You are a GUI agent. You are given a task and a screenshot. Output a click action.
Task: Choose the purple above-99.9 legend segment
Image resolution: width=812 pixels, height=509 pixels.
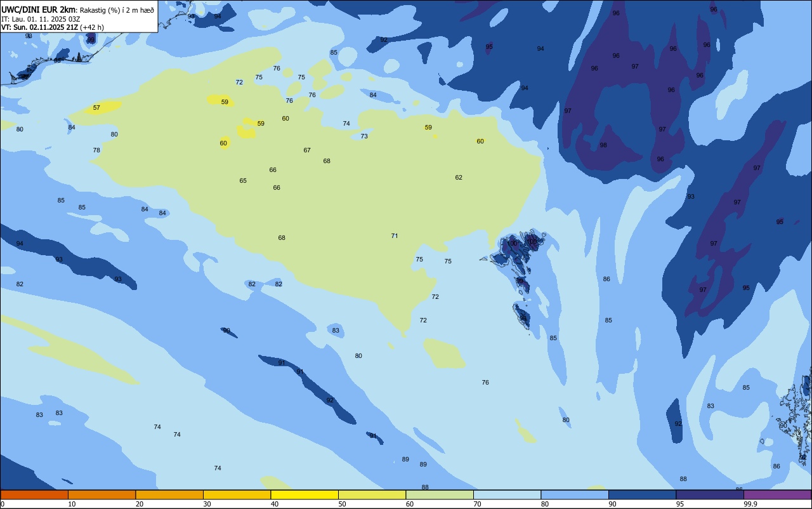coord(777,494)
